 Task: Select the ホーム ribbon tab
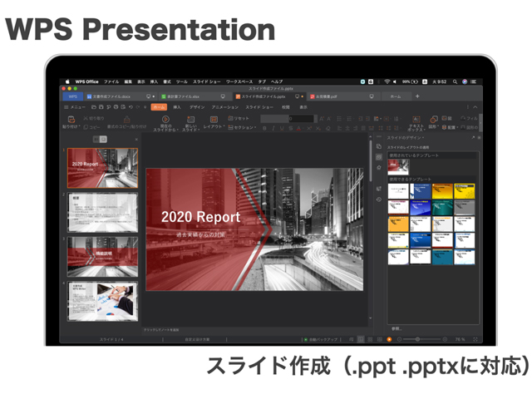coord(159,107)
